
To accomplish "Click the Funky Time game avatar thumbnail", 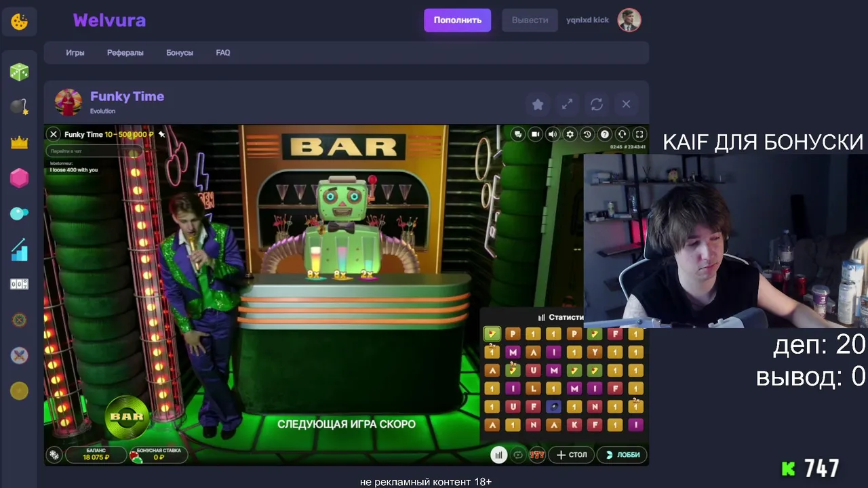I will [x=68, y=102].
